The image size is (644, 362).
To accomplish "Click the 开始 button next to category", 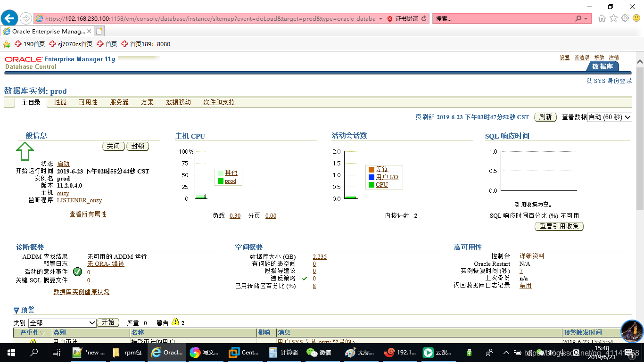I will 108,322.
